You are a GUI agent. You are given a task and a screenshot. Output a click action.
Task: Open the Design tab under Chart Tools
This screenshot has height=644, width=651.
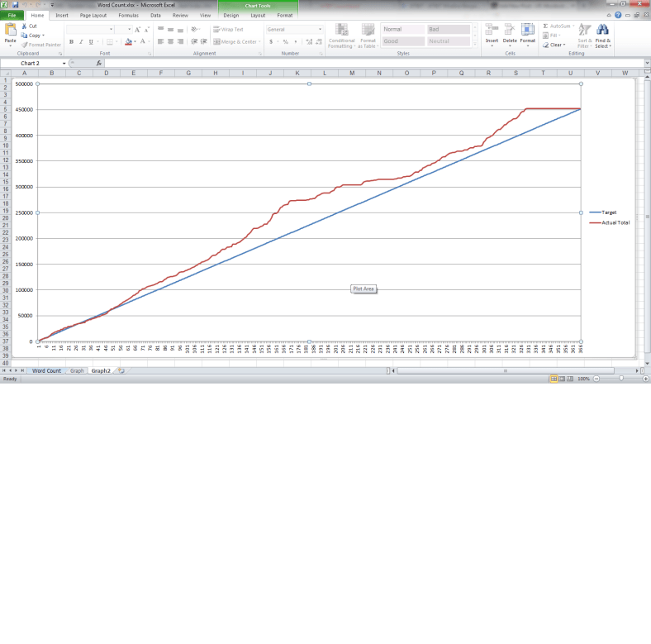(231, 15)
